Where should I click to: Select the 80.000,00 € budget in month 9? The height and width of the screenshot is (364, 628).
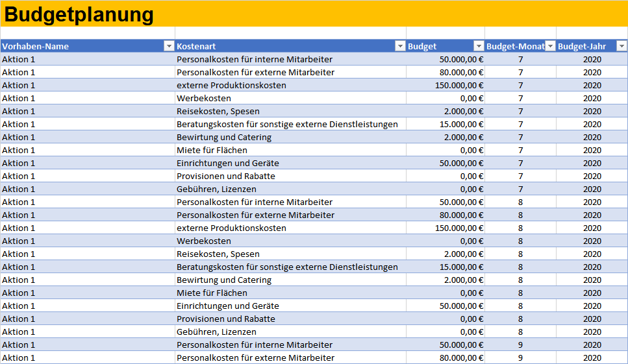[446, 358]
